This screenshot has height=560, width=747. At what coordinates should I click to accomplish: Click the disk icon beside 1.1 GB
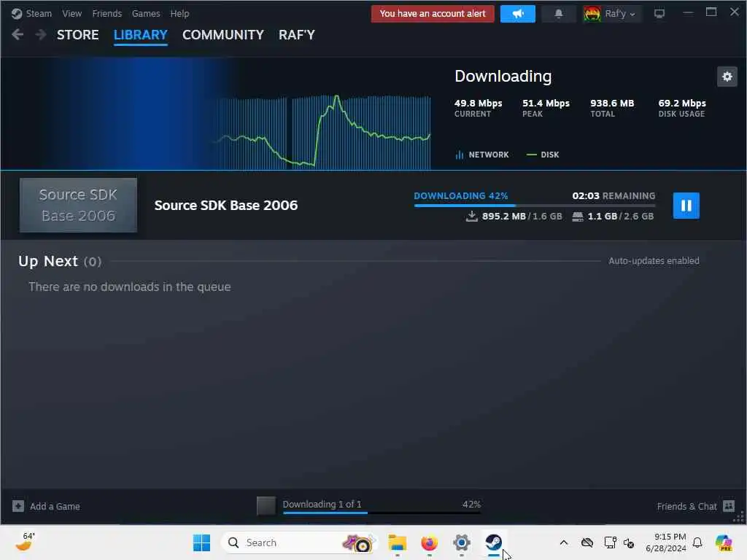tap(578, 217)
